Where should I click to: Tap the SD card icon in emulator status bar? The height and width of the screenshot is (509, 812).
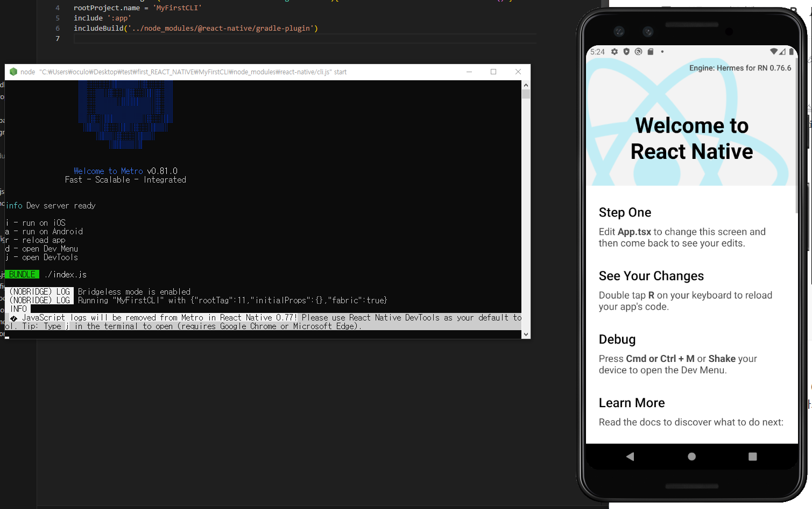click(x=651, y=52)
